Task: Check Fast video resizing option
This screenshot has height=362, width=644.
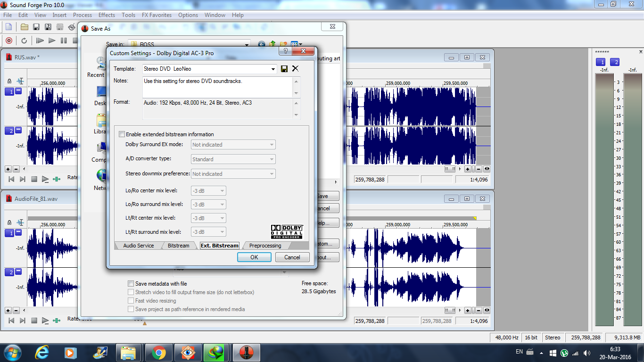Action: point(131,301)
